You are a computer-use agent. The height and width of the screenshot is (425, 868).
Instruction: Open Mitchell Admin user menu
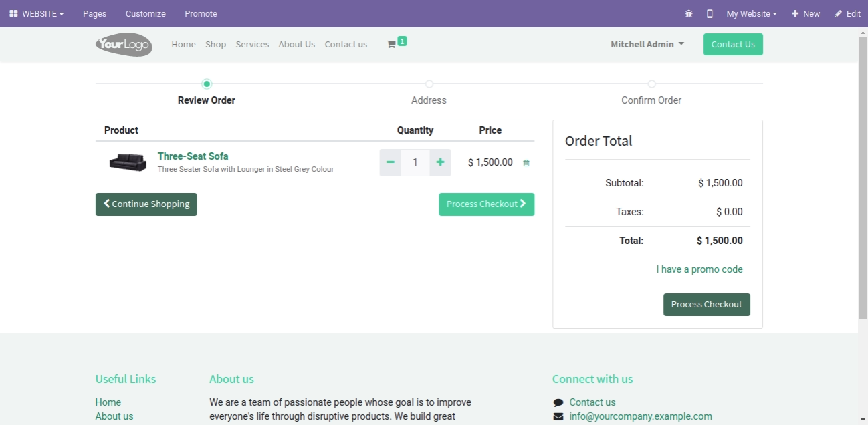[647, 44]
